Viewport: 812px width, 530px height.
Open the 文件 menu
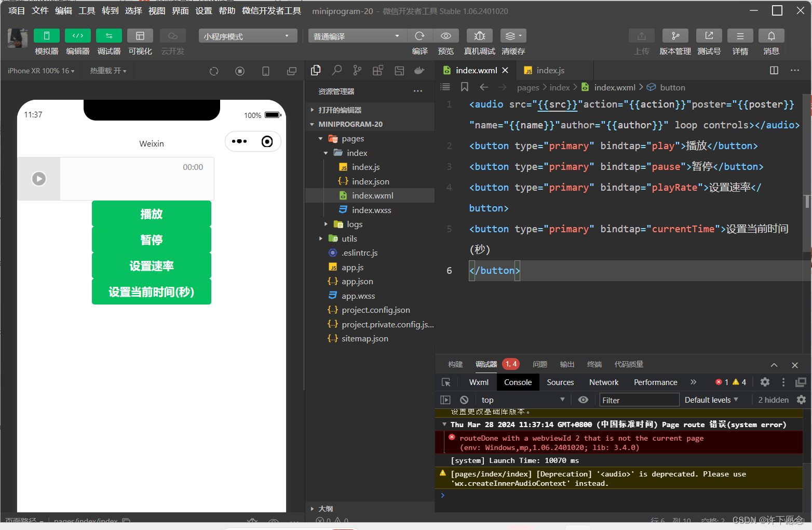click(x=40, y=10)
